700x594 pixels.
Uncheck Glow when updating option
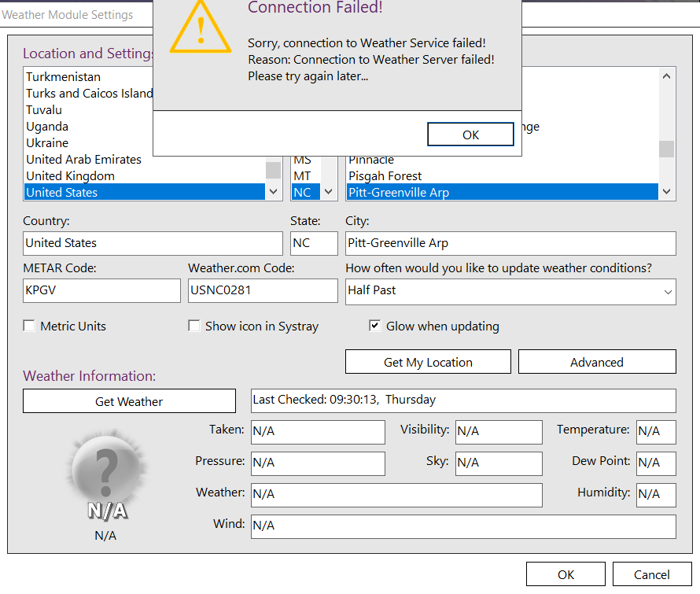tap(375, 326)
